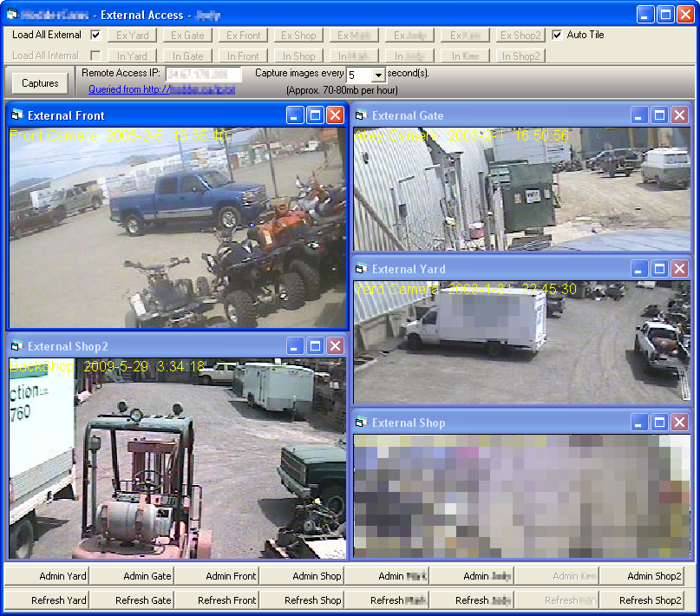Refresh the Front camera image
Viewport: 700px width, 616px height.
(216, 600)
